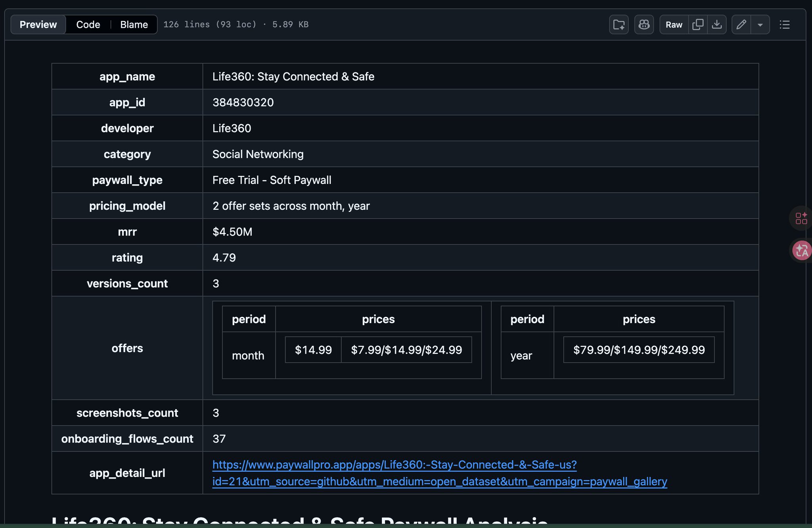Screen dimensions: 812x528
Task: Open the document outline list icon
Action: (x=785, y=25)
